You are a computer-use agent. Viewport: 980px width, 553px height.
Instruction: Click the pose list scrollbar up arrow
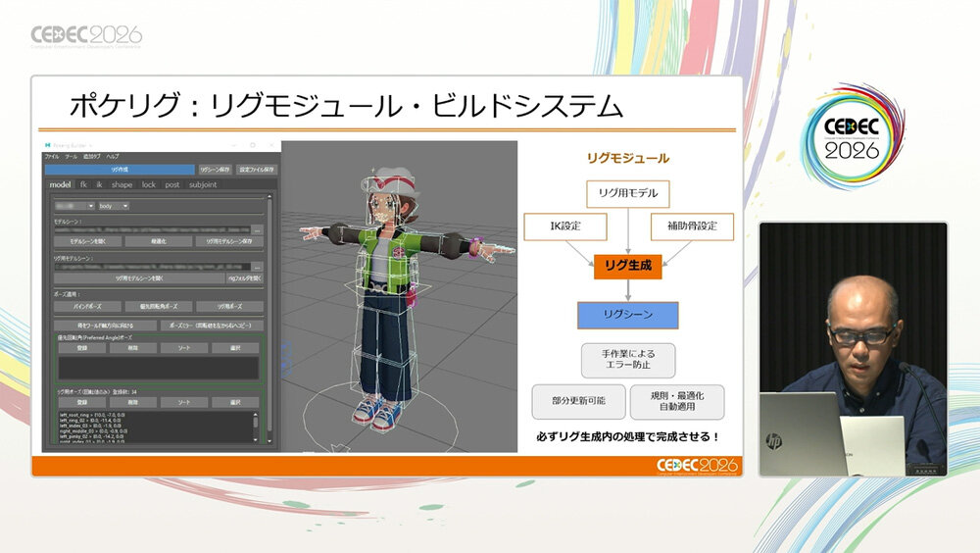coord(255,415)
